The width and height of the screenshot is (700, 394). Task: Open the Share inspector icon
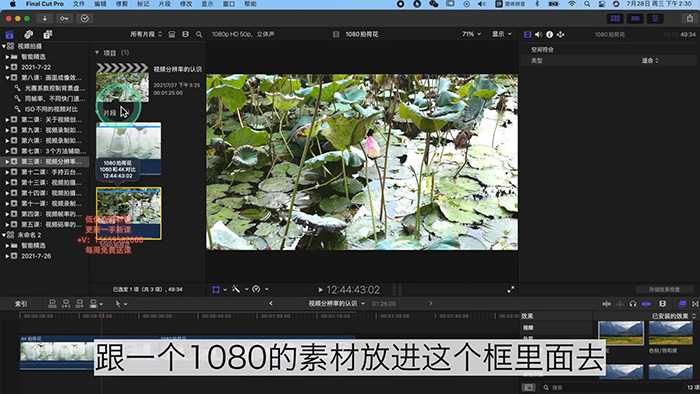point(561,34)
